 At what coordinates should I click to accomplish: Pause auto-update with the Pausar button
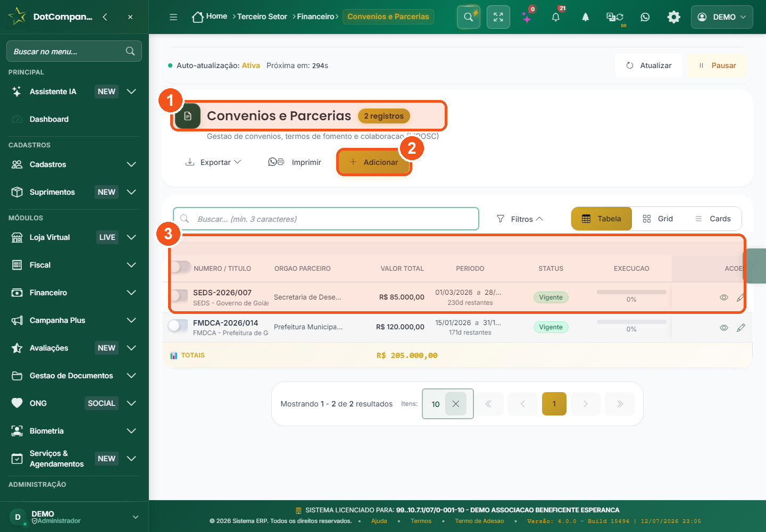coord(717,65)
